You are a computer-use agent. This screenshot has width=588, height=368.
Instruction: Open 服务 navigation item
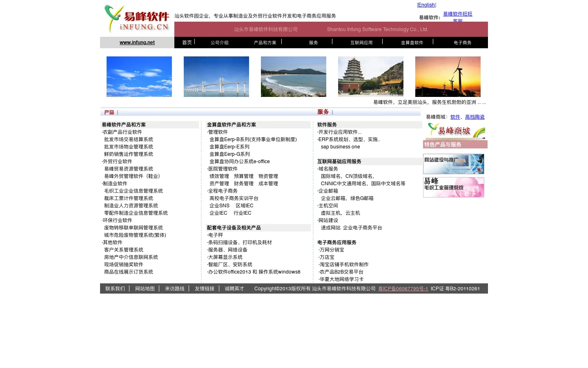[314, 43]
